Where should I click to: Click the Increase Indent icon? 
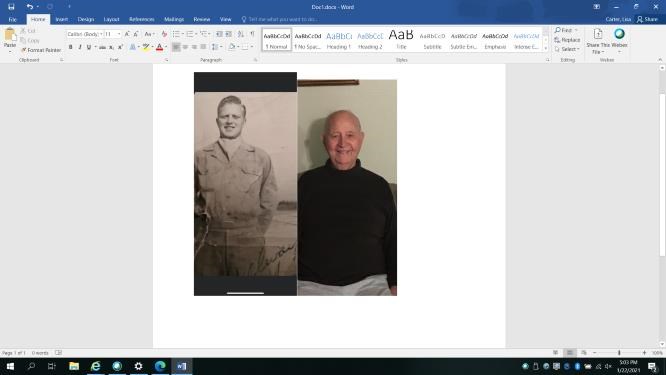click(x=229, y=34)
